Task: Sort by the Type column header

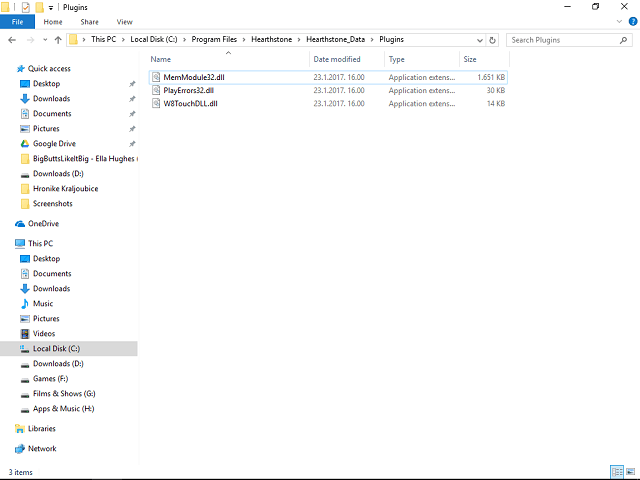Action: (396, 59)
